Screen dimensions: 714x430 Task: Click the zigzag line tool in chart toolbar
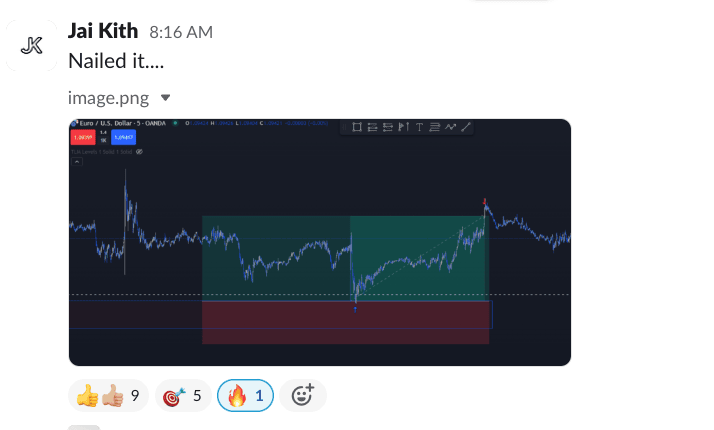450,127
